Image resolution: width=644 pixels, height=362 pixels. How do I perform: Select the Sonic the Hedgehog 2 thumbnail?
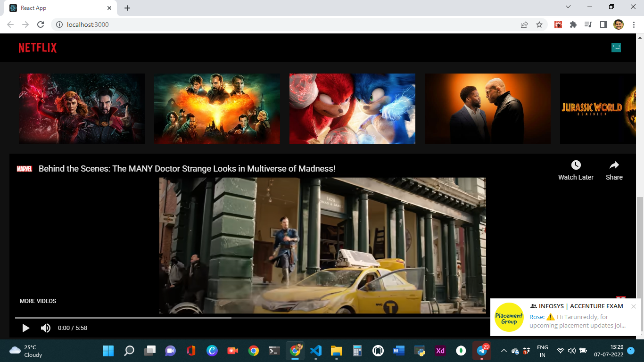pyautogui.click(x=352, y=108)
